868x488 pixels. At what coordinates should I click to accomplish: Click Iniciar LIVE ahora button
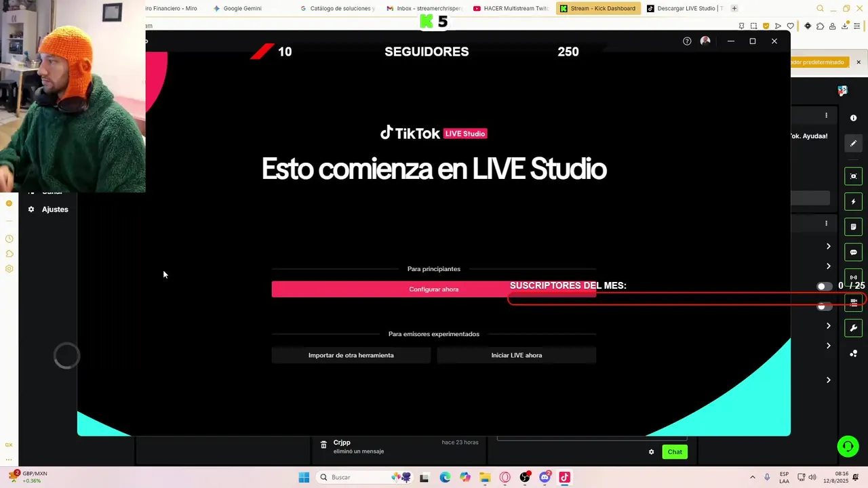(517, 355)
